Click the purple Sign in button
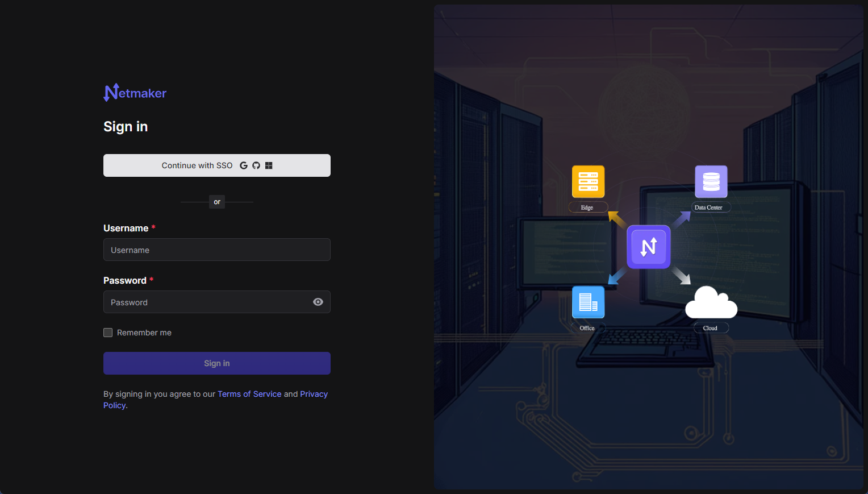Viewport: 868px width, 494px height. (x=217, y=363)
